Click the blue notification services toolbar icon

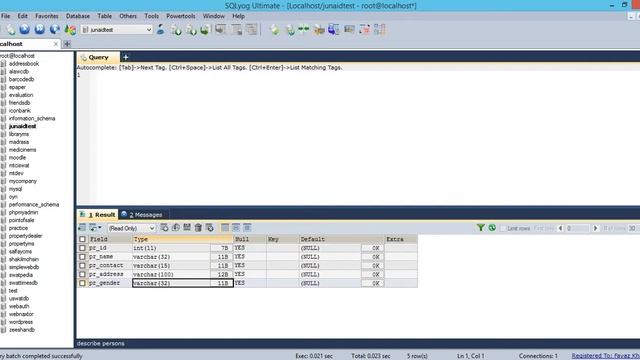[333, 29]
